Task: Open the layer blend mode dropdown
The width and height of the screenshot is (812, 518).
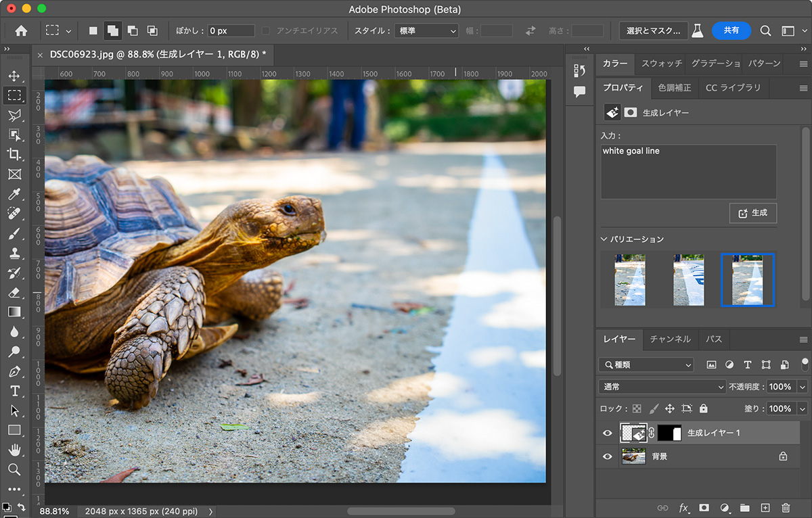Action: click(x=661, y=386)
